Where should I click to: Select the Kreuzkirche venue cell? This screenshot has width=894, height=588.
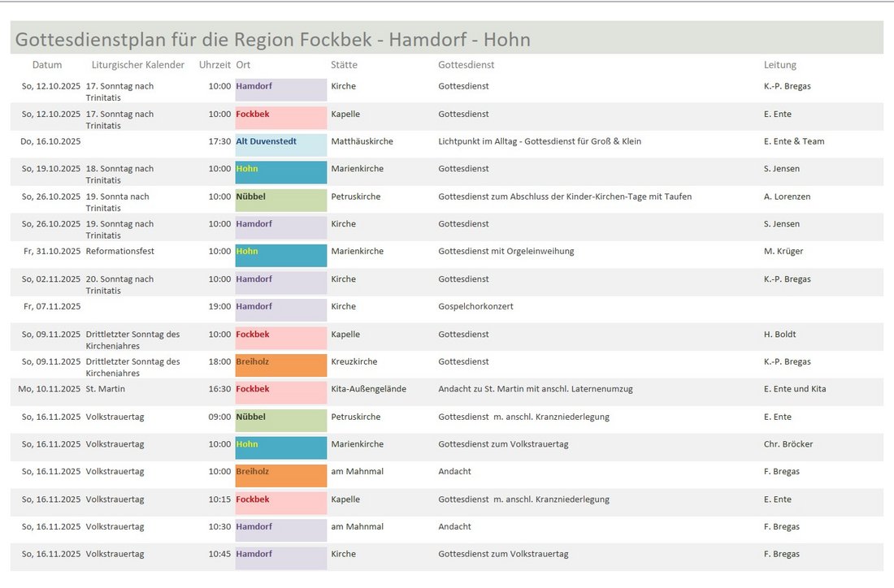(354, 361)
